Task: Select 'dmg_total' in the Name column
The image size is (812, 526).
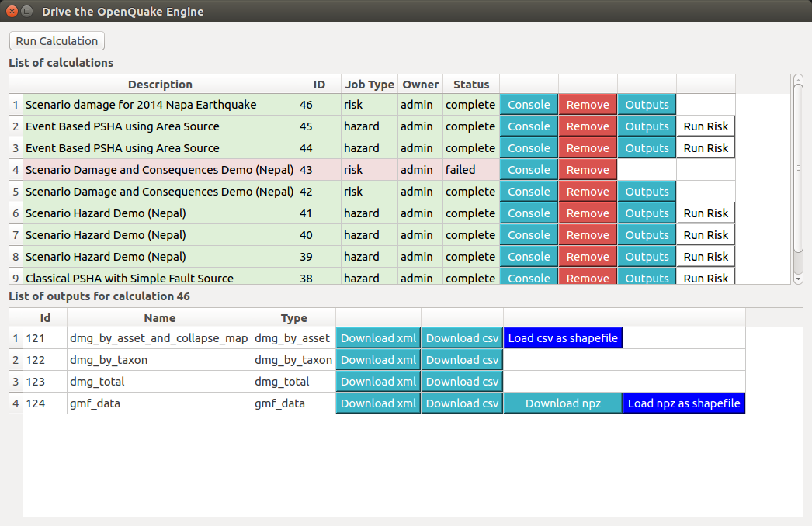Action: [x=159, y=382]
